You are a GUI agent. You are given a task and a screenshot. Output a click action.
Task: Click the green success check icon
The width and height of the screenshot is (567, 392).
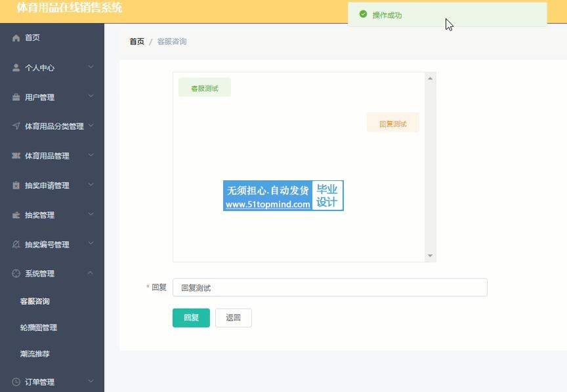pyautogui.click(x=363, y=14)
